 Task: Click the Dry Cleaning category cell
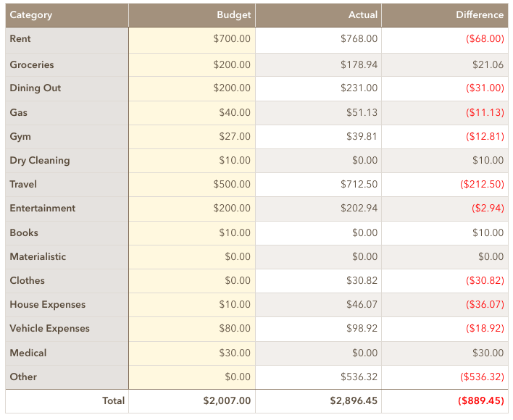point(67,161)
